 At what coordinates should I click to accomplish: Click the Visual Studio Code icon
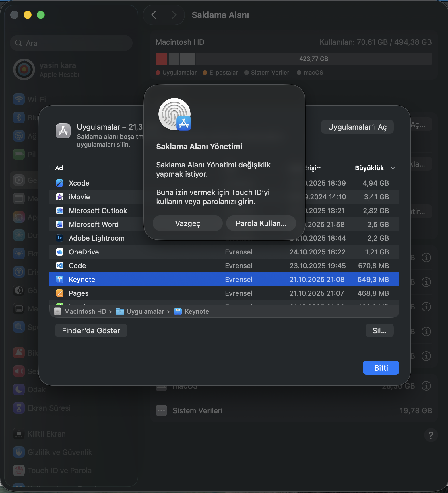60,266
